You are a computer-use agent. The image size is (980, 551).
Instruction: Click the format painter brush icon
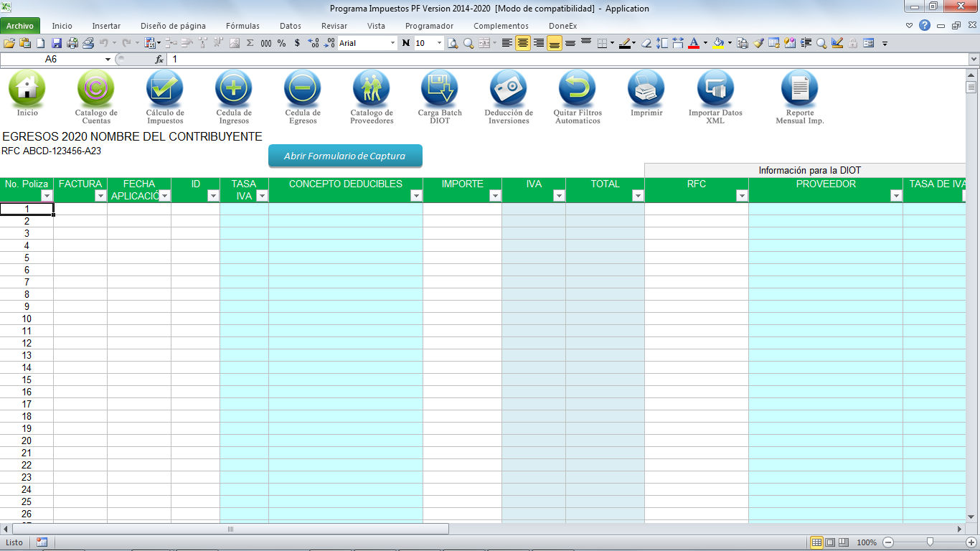(758, 43)
